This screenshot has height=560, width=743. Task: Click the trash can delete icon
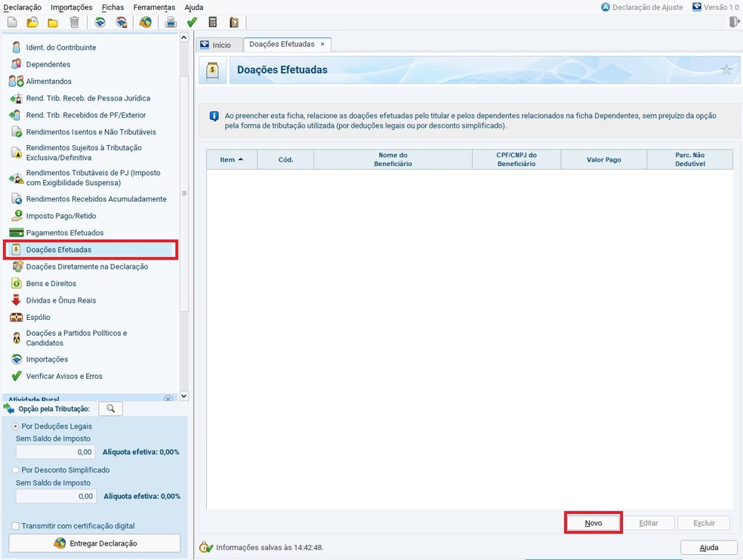[x=75, y=23]
